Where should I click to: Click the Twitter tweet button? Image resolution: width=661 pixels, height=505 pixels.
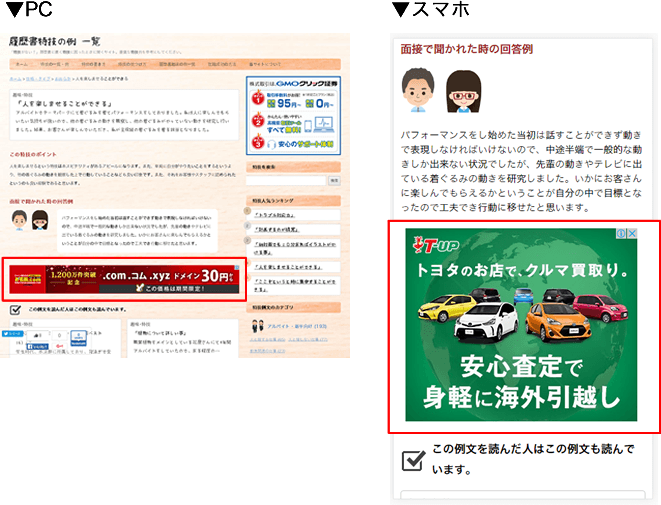click(12, 333)
